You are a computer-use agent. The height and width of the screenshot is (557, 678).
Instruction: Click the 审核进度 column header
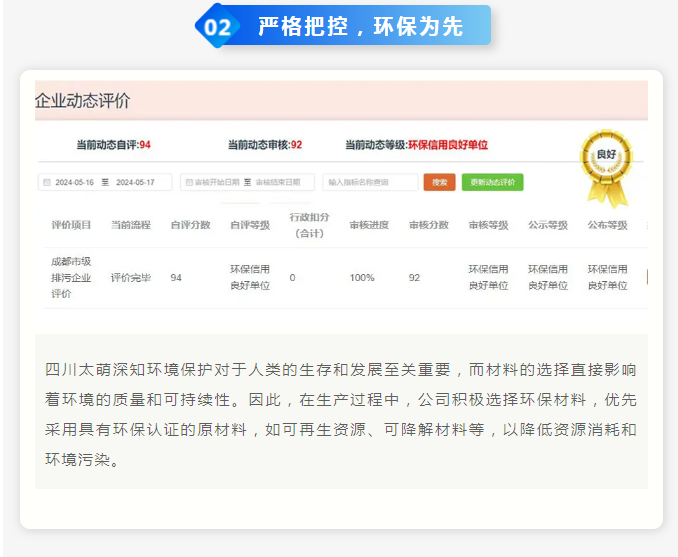[369, 225]
